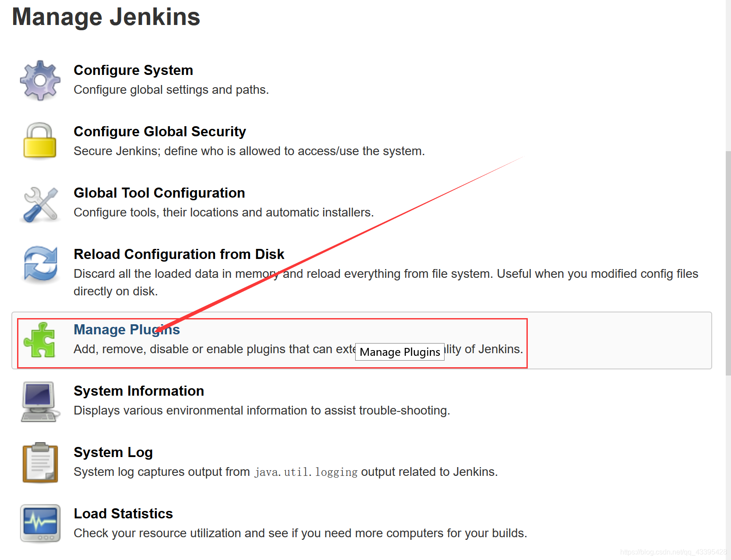Viewport: 731px width, 560px height.
Task: Open the Manage Plugins title link
Action: [x=127, y=330]
